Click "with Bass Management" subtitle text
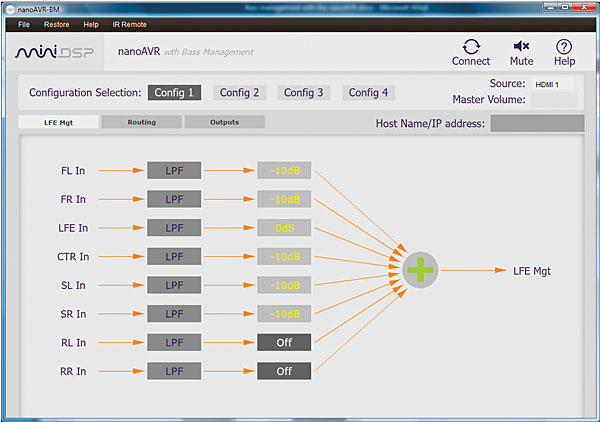This screenshot has width=600, height=422. pyautogui.click(x=209, y=52)
